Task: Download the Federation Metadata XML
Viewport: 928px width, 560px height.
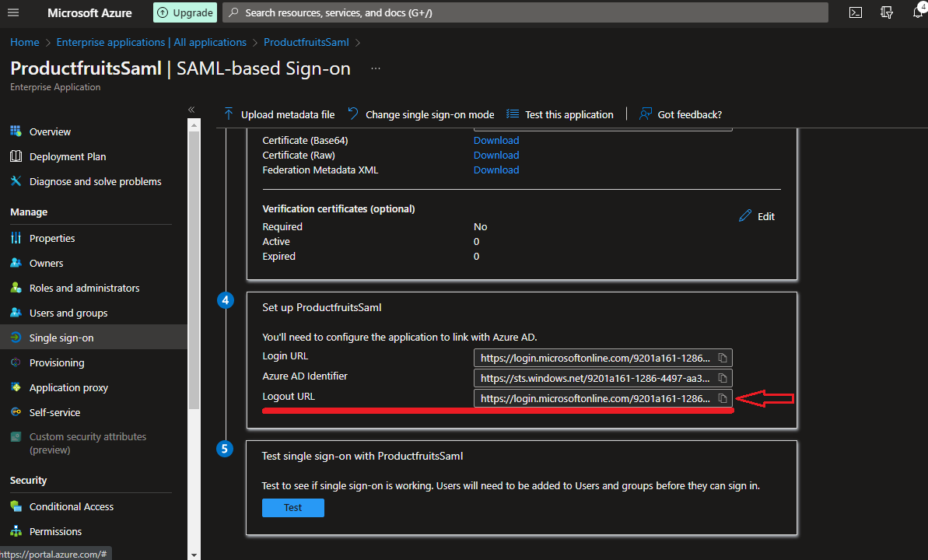Action: tap(496, 170)
